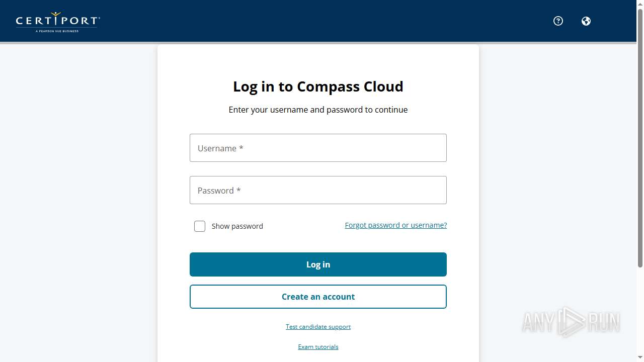Click the Certiport logo in header

coord(57,21)
